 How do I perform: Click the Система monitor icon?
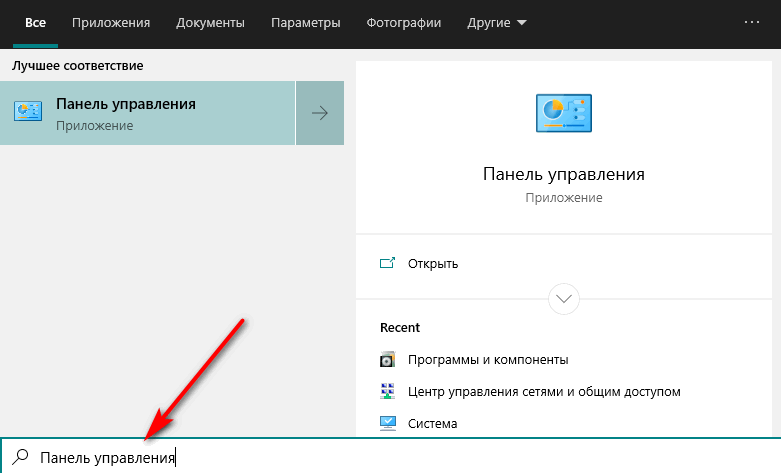[388, 423]
